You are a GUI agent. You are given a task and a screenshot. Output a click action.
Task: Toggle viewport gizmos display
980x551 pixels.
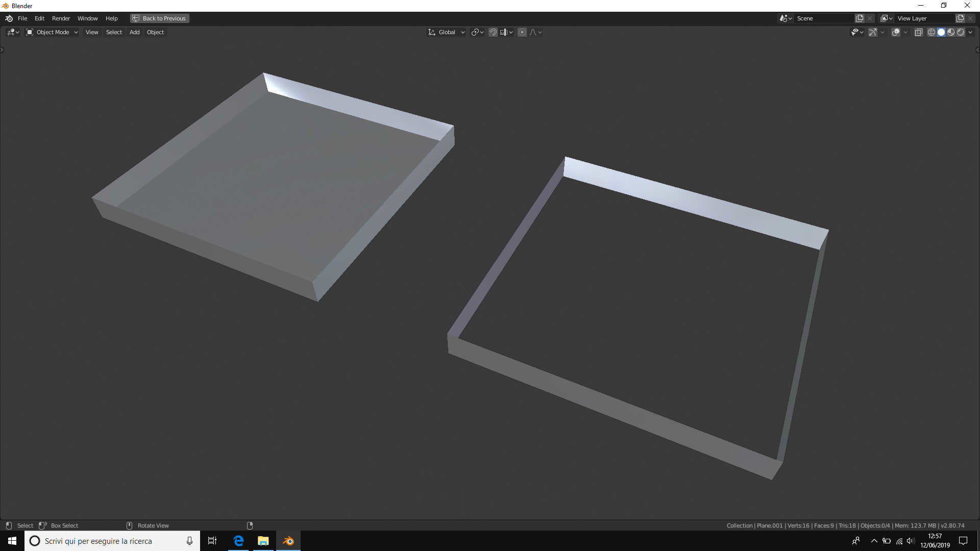[x=873, y=32]
